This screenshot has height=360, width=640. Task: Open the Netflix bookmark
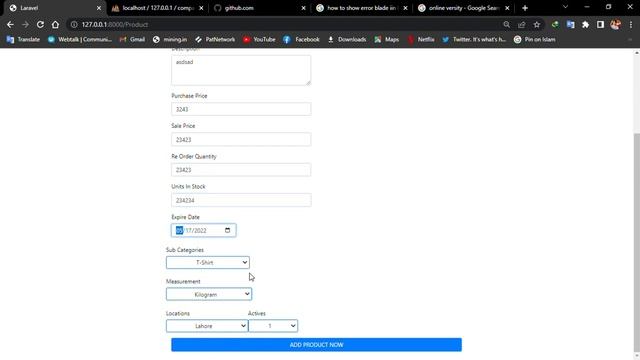click(x=421, y=40)
